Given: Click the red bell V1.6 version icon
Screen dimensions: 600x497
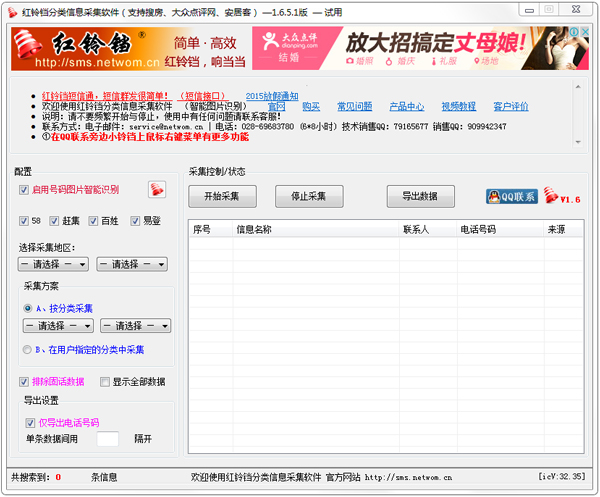Looking at the screenshot, I should [x=562, y=196].
